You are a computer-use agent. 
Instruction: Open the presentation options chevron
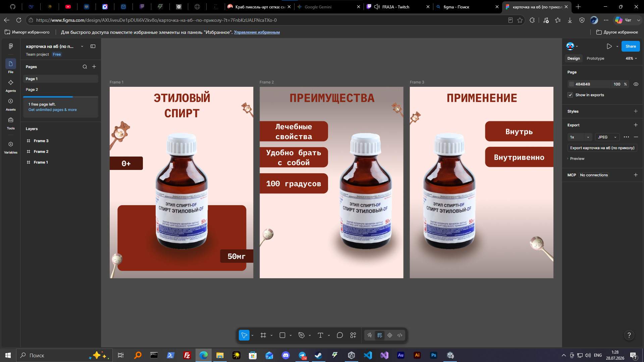point(617,46)
